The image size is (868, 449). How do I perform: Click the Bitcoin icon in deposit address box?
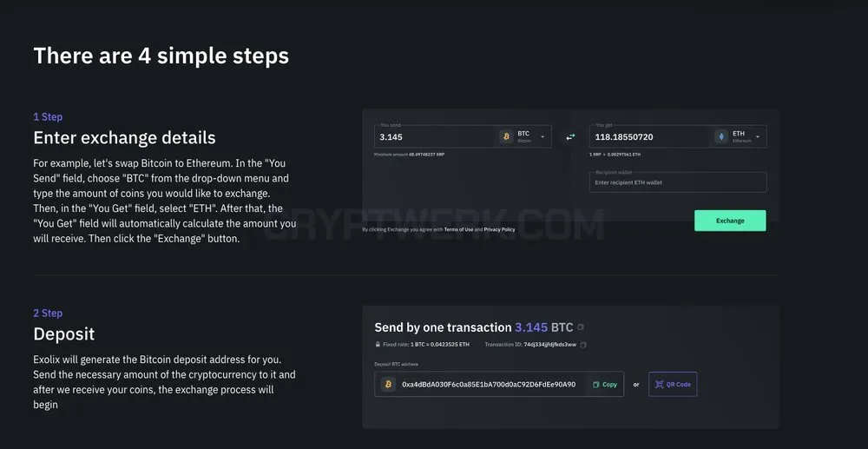tap(388, 384)
